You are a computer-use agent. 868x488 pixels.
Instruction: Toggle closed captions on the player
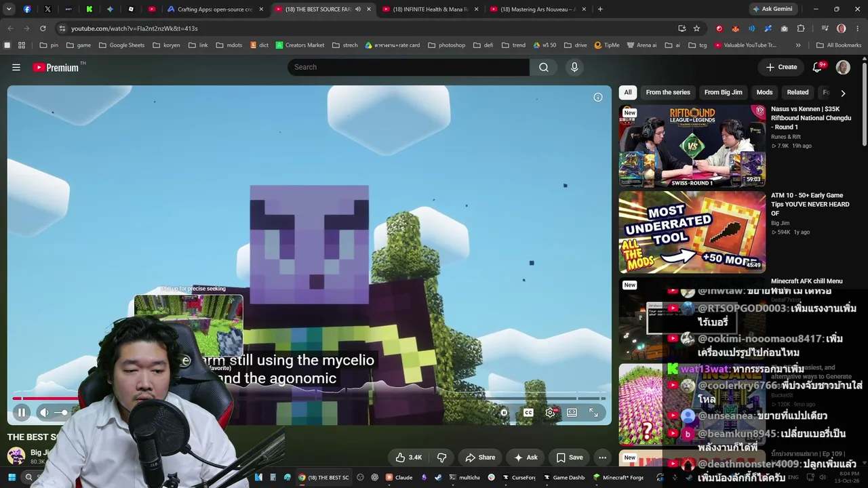(x=528, y=412)
